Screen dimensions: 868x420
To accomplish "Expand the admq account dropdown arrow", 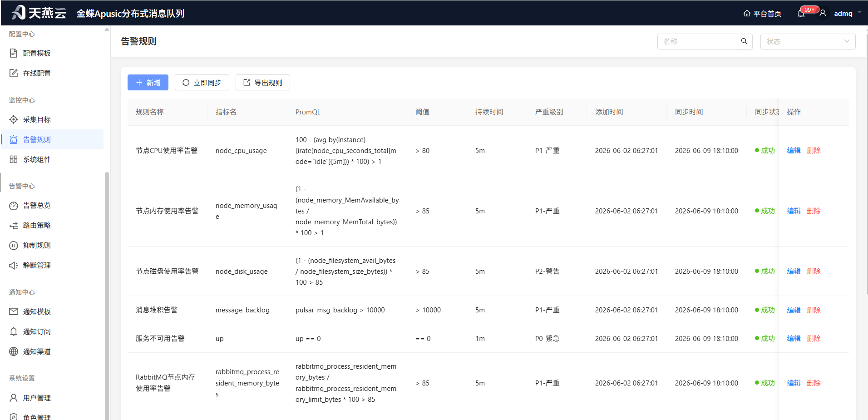I will coord(859,13).
